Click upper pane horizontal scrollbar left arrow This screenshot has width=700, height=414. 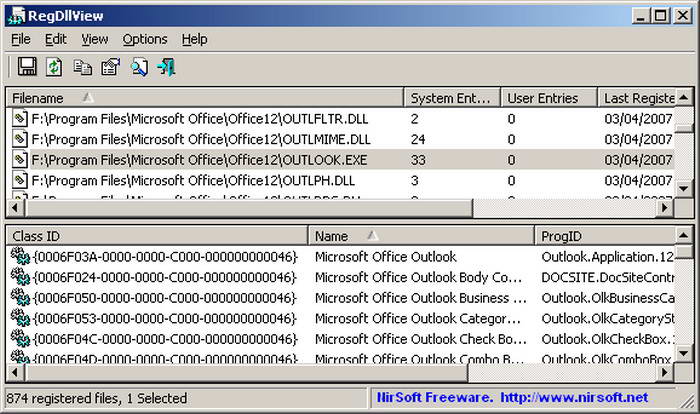coord(15,208)
